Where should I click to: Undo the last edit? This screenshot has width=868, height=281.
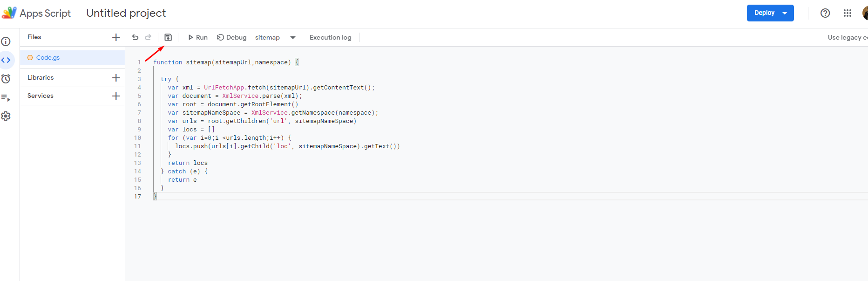[135, 37]
